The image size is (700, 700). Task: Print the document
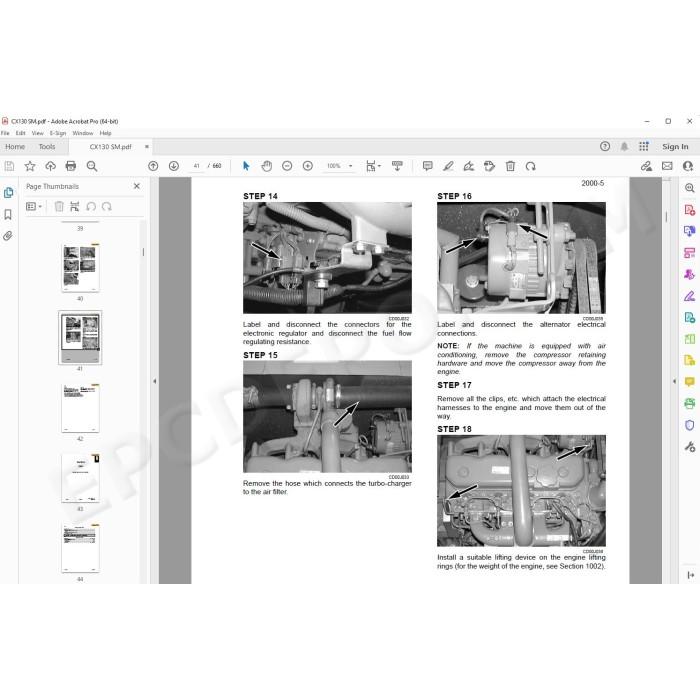[71, 166]
